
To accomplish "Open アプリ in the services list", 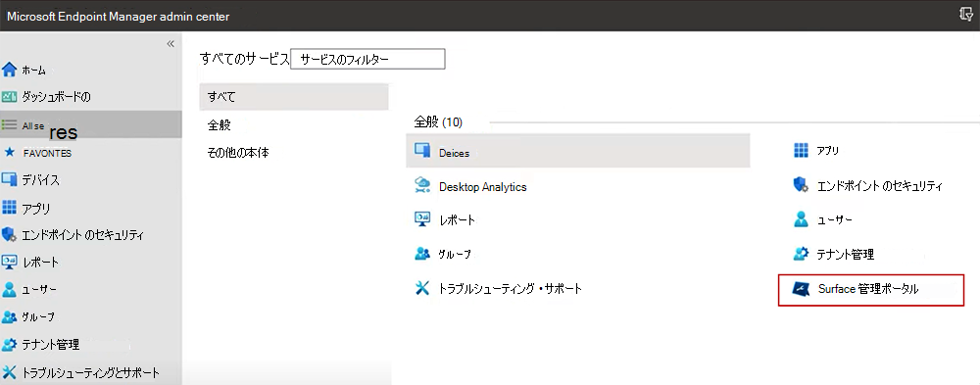I will coord(828,151).
